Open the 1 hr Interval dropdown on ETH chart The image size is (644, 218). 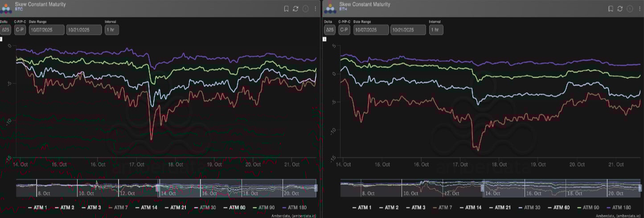[436, 30]
